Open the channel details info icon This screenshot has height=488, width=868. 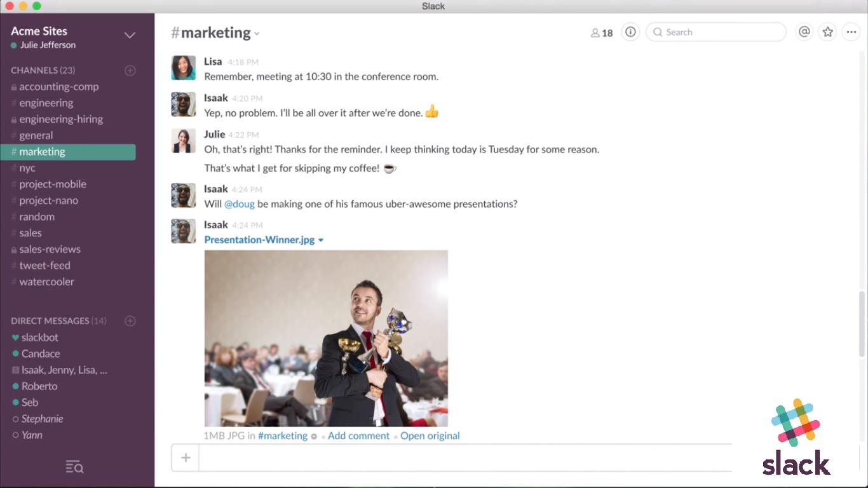(630, 32)
